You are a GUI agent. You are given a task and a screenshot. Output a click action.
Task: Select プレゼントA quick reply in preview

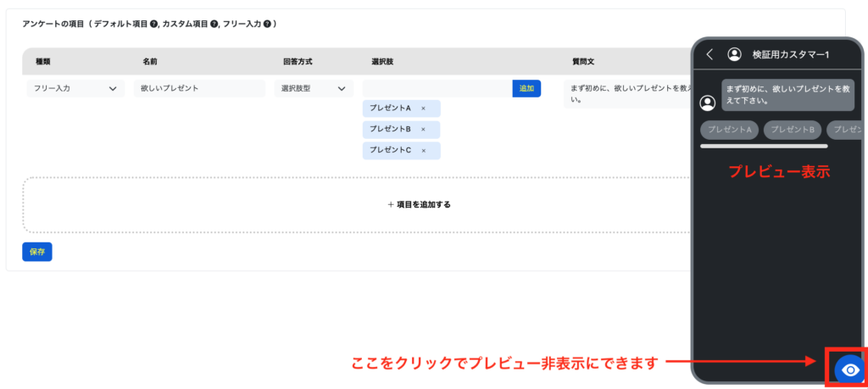729,130
